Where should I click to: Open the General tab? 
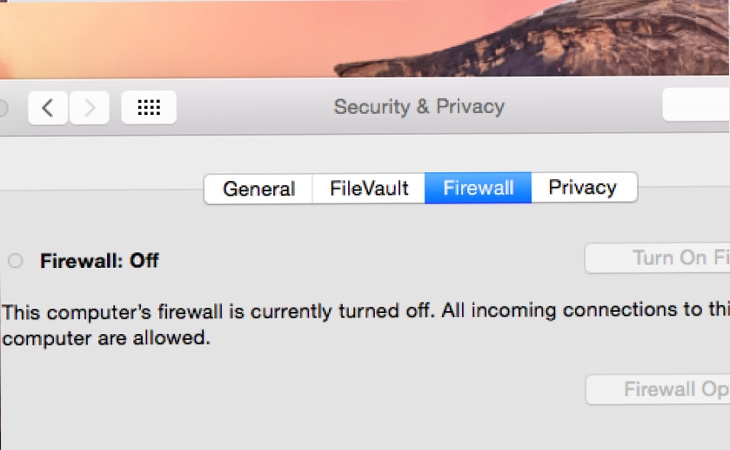pos(259,188)
